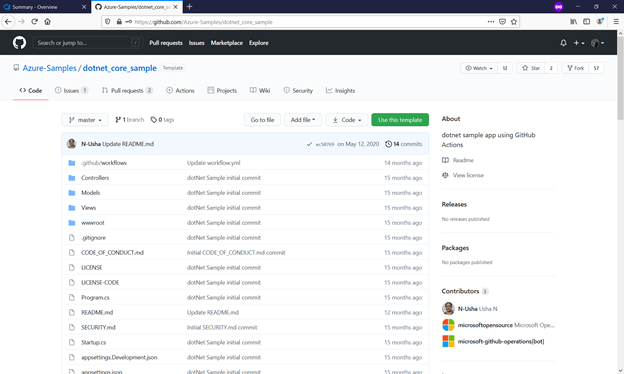Toggle the Firefox sidebar icon
624x374 pixels.
point(586,21)
